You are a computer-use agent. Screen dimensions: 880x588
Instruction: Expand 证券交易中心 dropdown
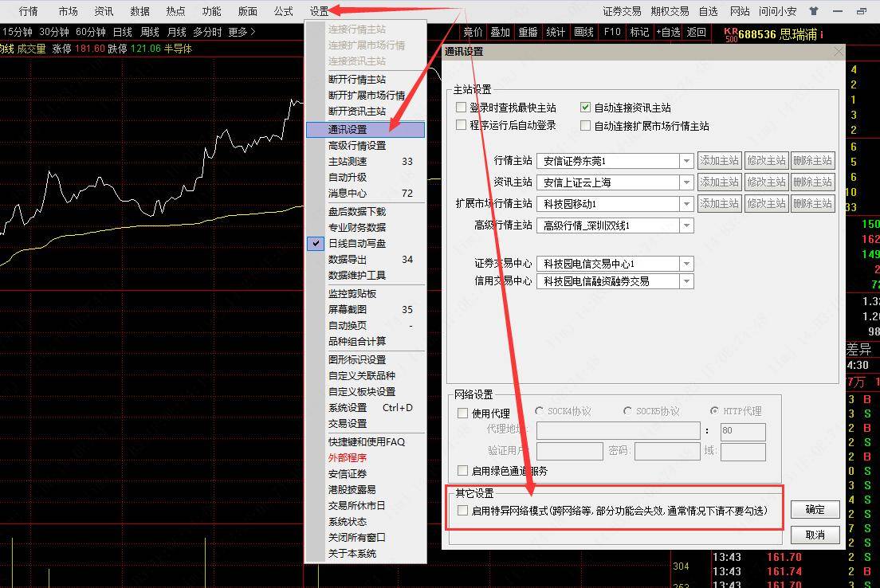[686, 264]
